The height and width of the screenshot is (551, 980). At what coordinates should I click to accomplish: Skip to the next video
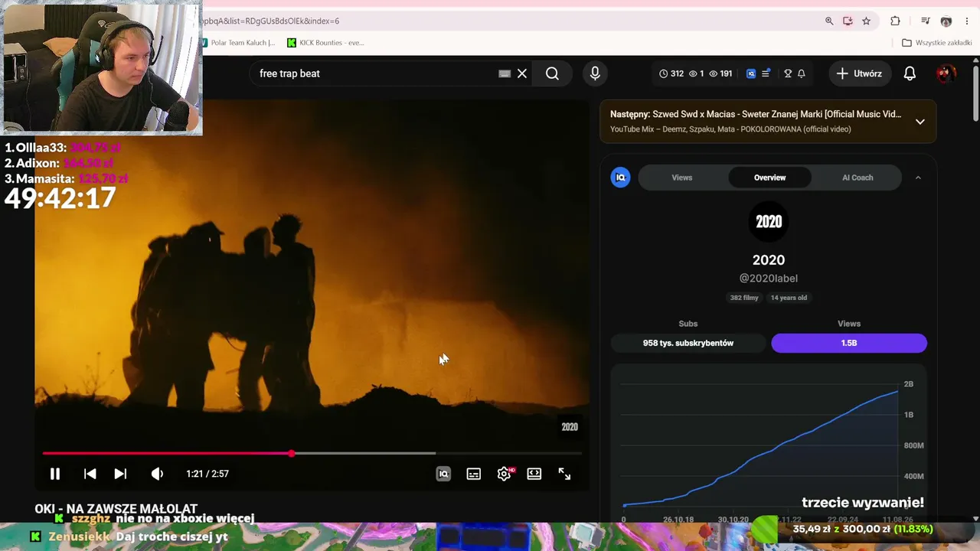(x=120, y=474)
